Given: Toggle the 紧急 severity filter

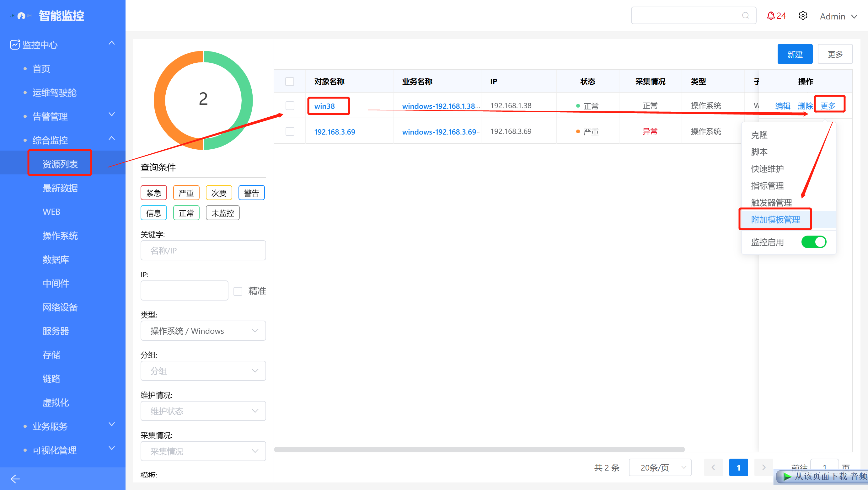Looking at the screenshot, I should point(154,193).
